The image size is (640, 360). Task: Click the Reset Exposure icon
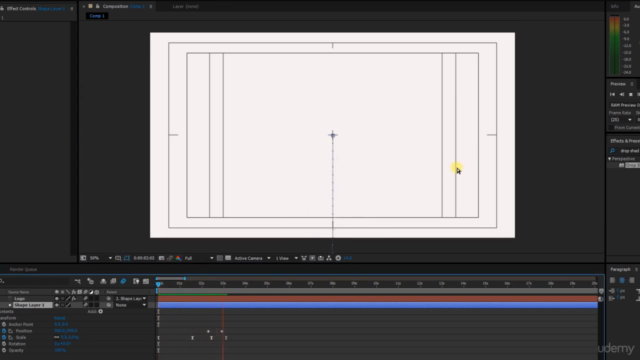[x=338, y=258]
